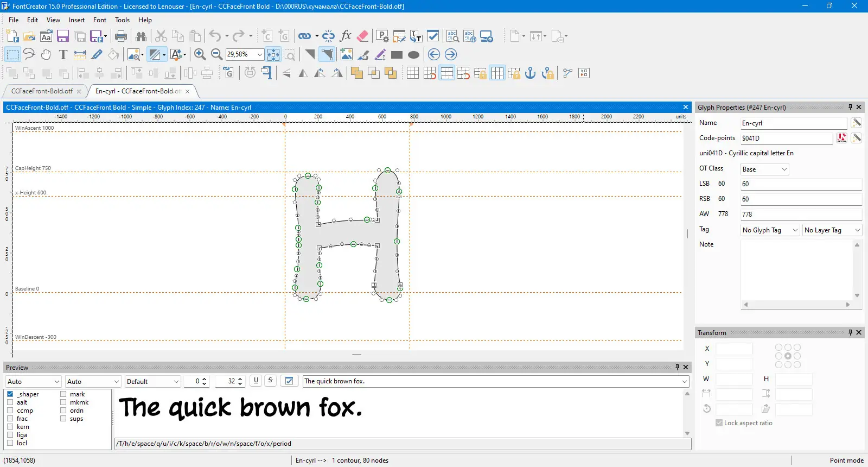
Task: Click the AW advance width input field
Action: tap(801, 214)
